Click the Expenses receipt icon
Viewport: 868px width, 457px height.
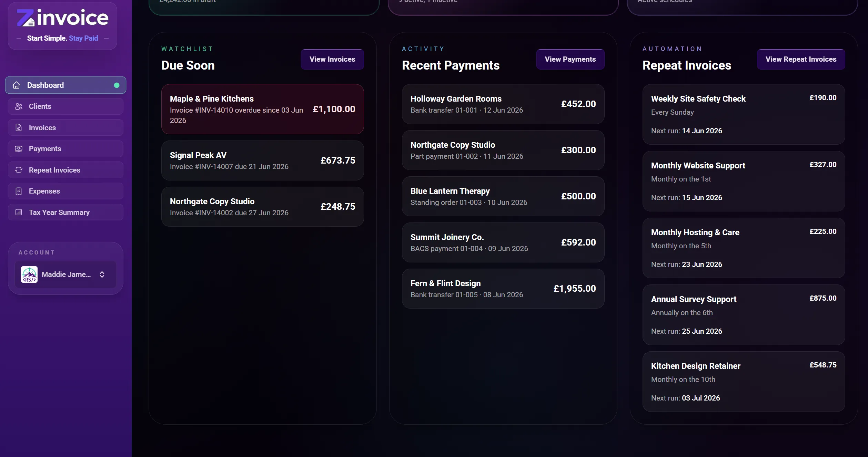coord(19,191)
